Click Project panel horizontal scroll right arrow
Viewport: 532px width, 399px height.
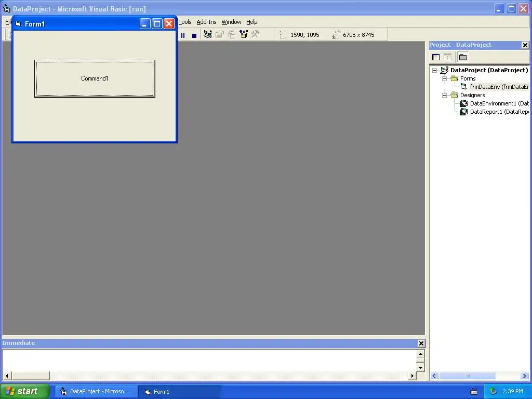click(525, 376)
